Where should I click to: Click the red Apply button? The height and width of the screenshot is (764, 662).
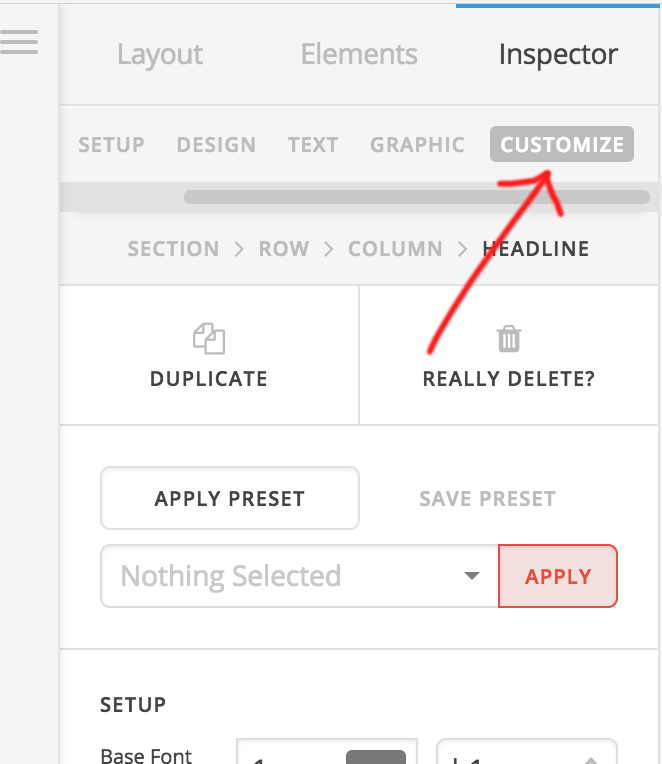[x=558, y=576]
